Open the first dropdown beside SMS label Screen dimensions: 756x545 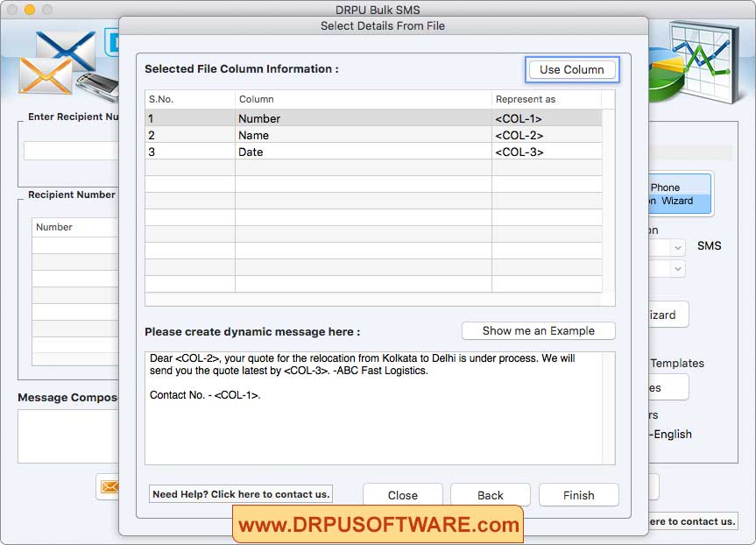tap(668, 247)
